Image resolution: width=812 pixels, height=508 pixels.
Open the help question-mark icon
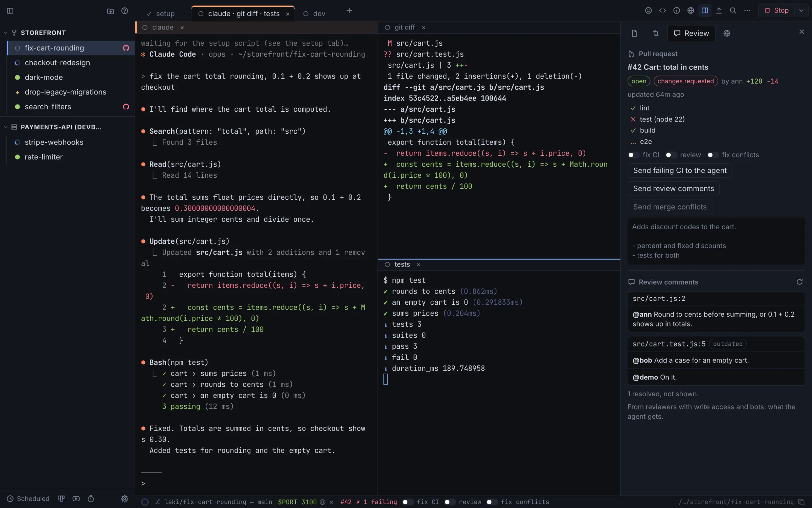coord(125,11)
